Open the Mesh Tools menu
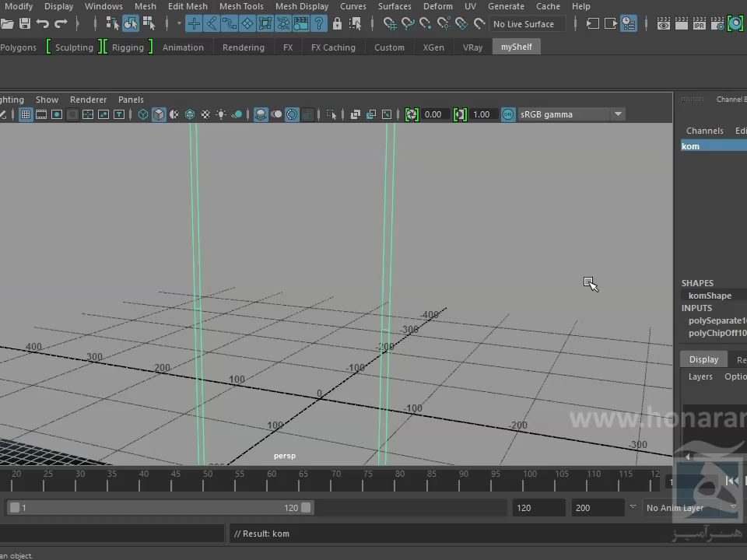 coord(241,6)
